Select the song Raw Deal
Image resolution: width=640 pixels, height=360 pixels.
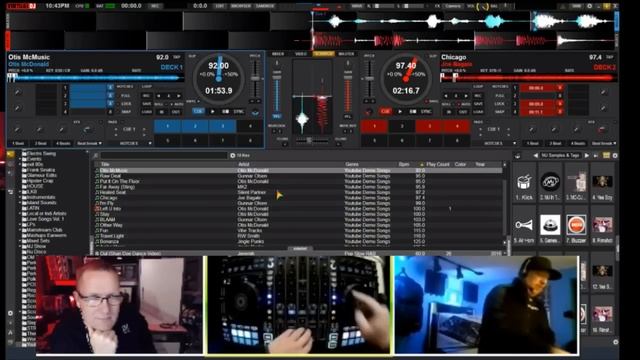tap(298, 176)
